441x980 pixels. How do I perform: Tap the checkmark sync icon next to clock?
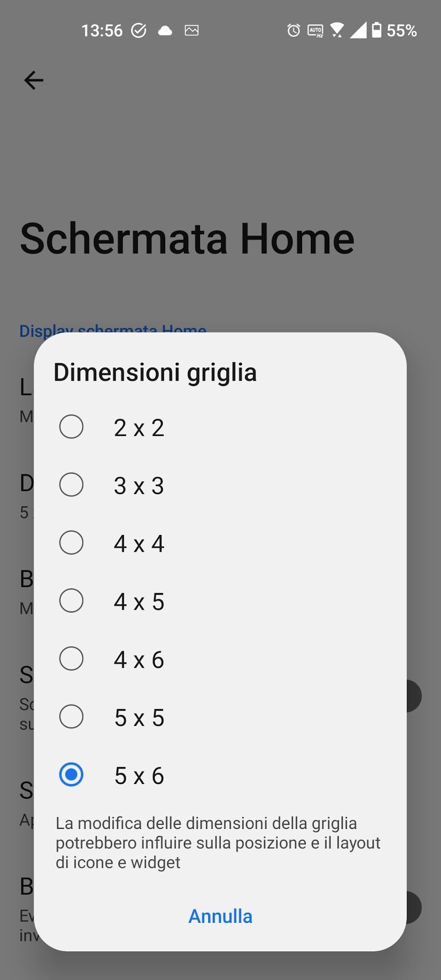click(x=138, y=30)
